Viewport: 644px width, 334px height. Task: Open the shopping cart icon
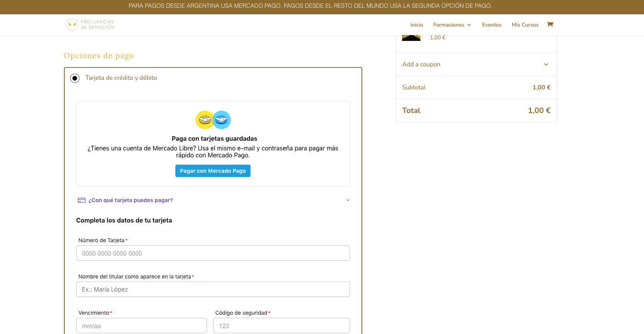tap(550, 24)
